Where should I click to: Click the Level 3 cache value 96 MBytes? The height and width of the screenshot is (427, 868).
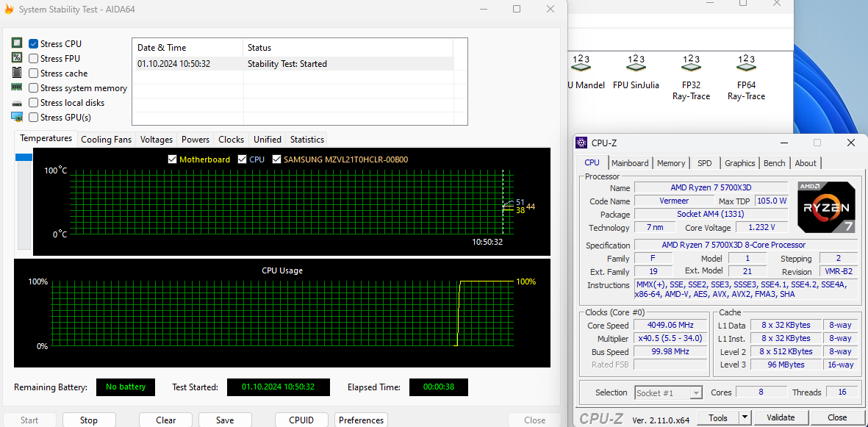[786, 365]
